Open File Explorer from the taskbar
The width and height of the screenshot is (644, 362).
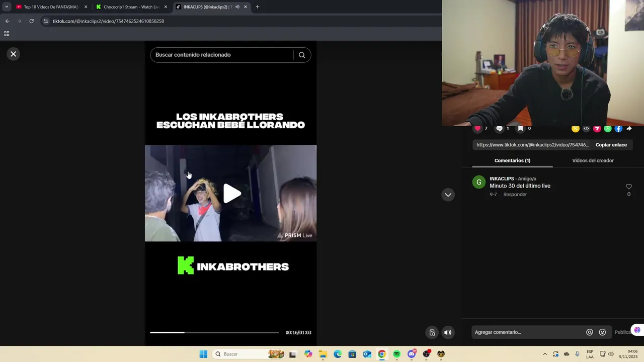point(323,354)
